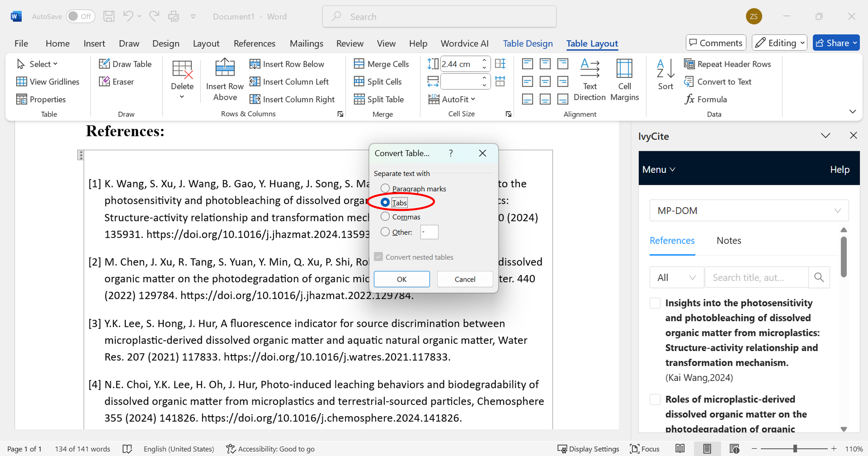Collapse the ribbon with chevron
Screen dimensions: 868x456
pyautogui.click(x=853, y=111)
